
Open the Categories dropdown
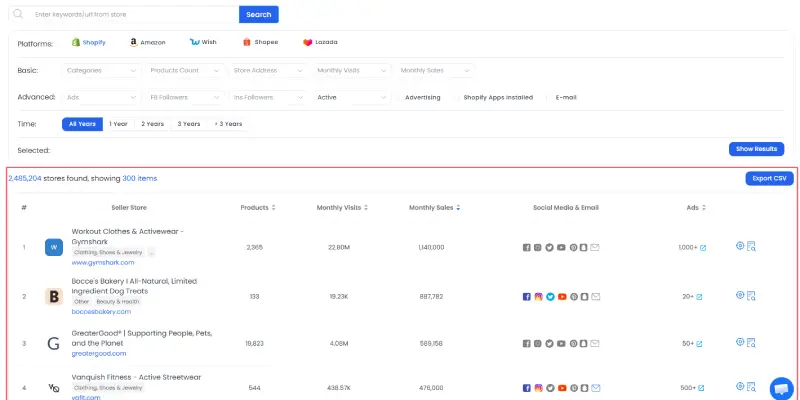pos(102,71)
